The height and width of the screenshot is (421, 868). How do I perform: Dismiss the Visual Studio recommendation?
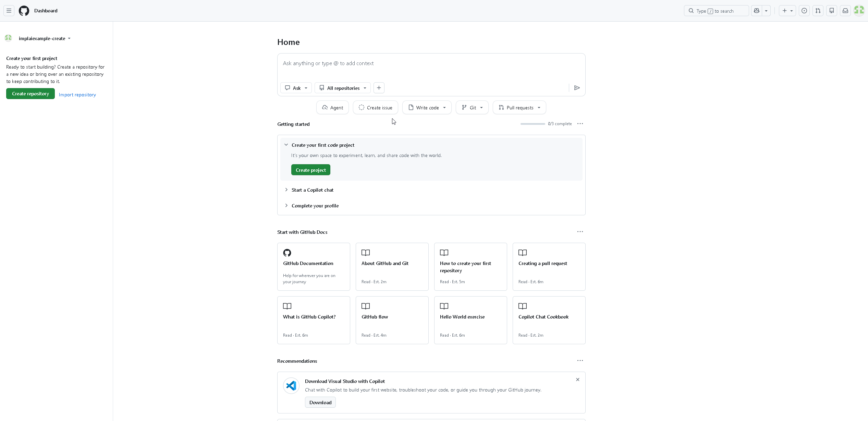click(578, 380)
